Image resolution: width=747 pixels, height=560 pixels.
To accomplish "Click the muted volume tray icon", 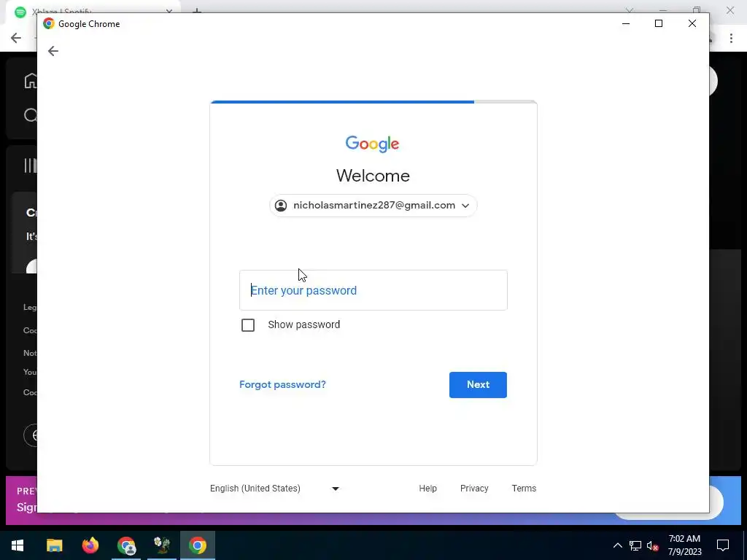I will tap(653, 545).
